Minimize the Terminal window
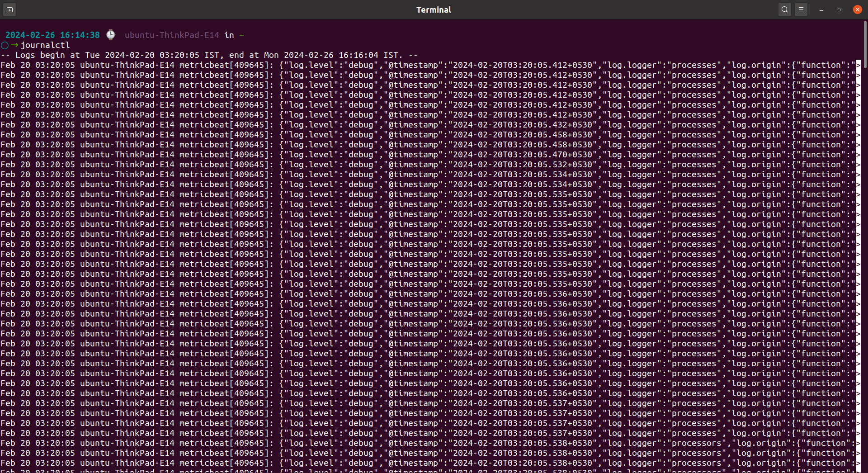Screen dimensions: 868x473 click(821, 9)
